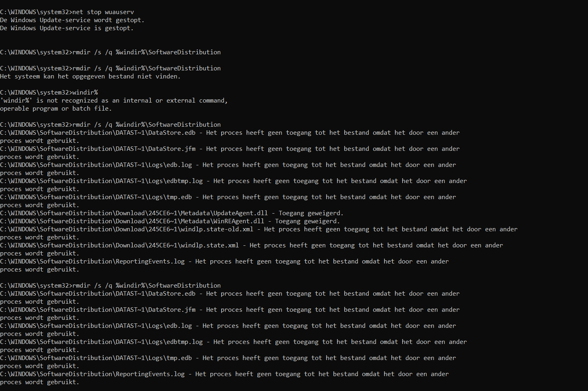The image size is (588, 391).
Task: Click "Het systeem kan het opgegeven bestand" error
Action: point(67,76)
